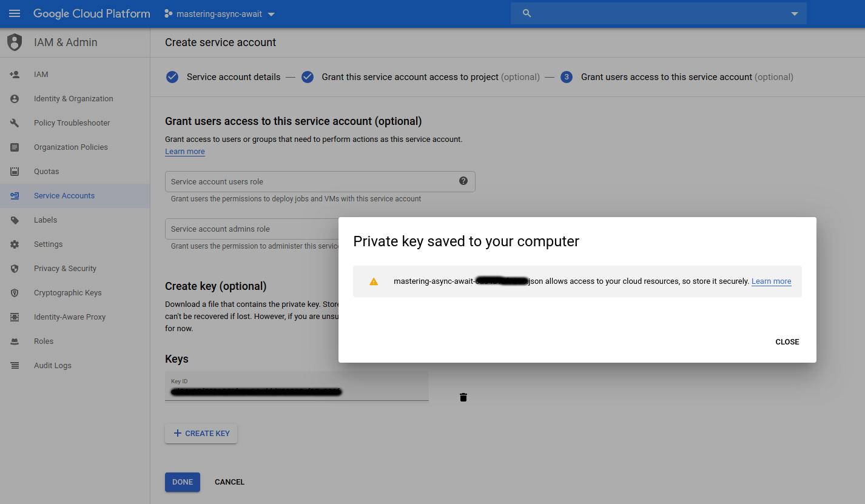Open the Roles page
Image resolution: width=865 pixels, height=504 pixels.
(75, 341)
